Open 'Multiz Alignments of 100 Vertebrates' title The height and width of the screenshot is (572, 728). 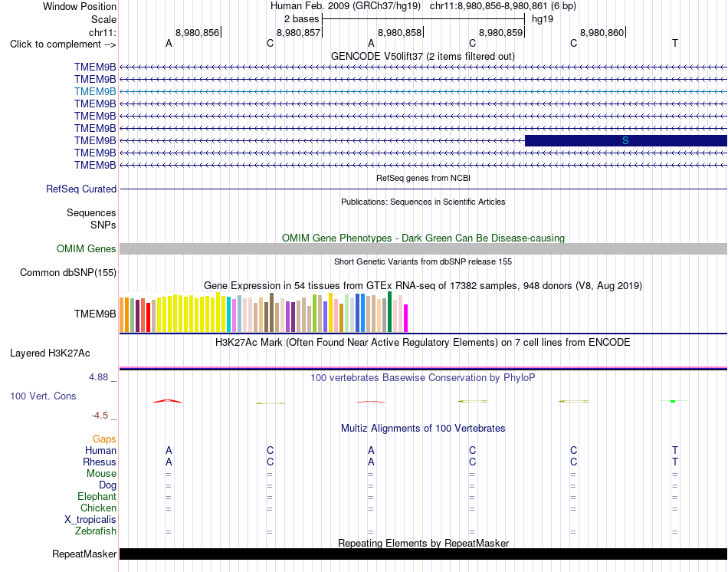point(423,429)
